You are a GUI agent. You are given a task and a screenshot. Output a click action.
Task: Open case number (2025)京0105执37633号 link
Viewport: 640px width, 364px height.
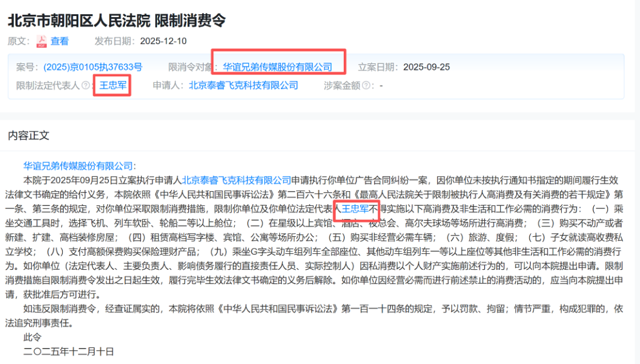(92, 67)
